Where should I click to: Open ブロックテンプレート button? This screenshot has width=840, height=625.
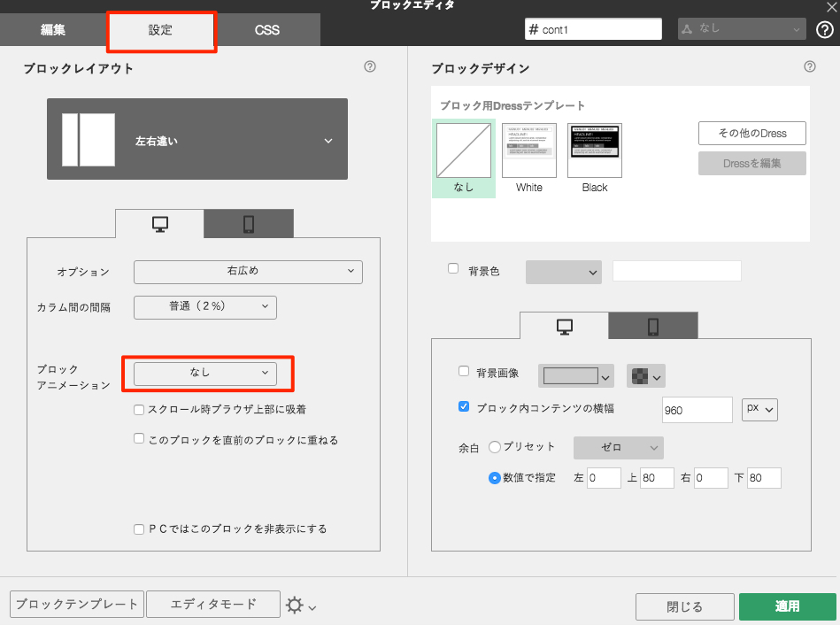77,604
